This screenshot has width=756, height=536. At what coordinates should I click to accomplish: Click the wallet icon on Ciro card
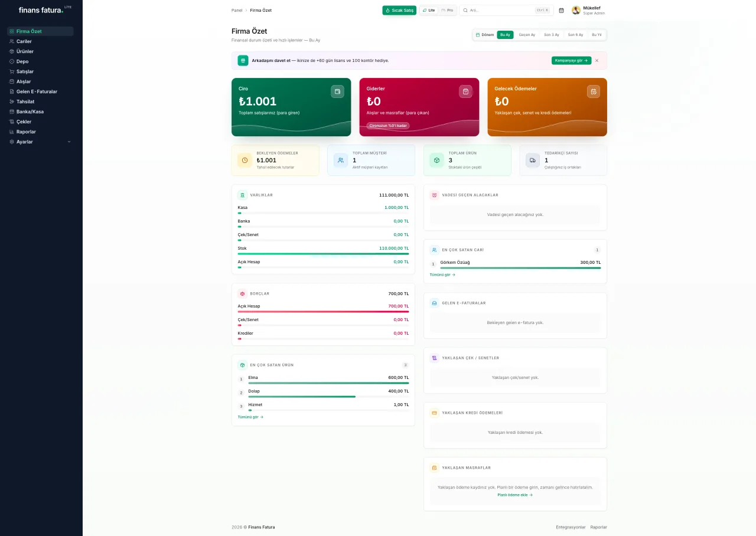337,91
